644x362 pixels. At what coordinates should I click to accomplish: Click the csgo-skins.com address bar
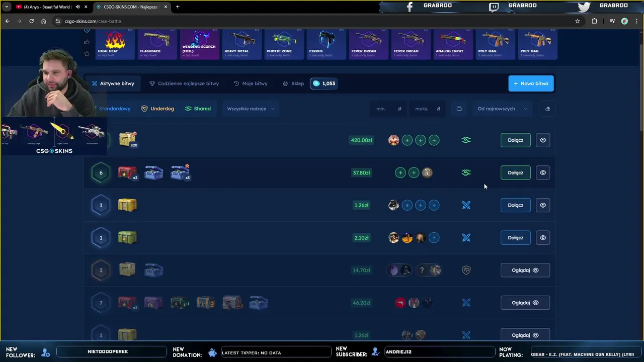(317, 21)
